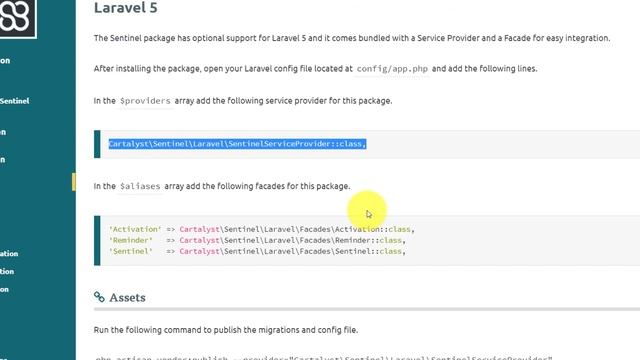
Task: Click the config/app.php inline code
Action: pyautogui.click(x=392, y=69)
